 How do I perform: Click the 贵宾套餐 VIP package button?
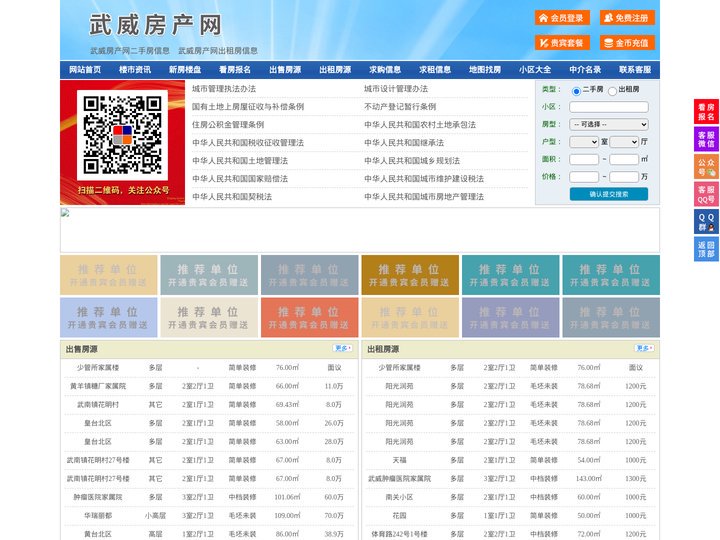click(562, 43)
